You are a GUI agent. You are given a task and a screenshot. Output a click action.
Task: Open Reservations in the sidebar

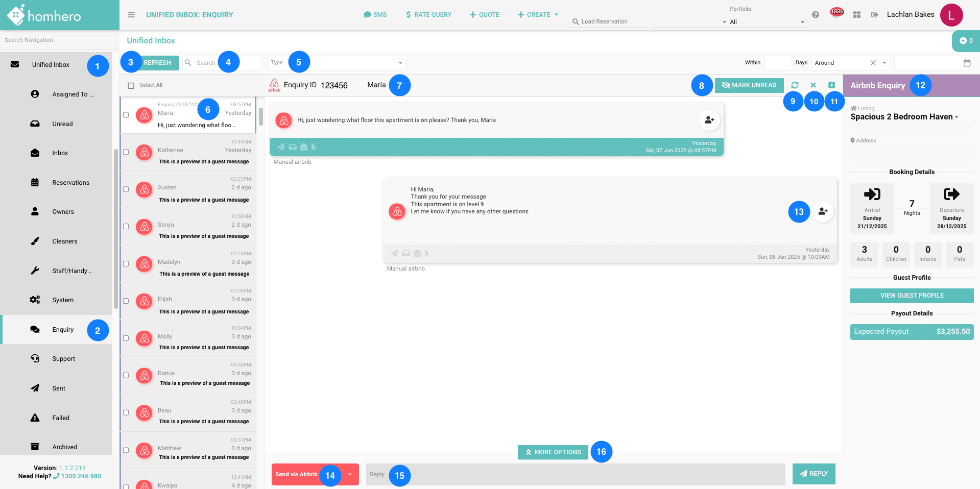pyautogui.click(x=70, y=183)
